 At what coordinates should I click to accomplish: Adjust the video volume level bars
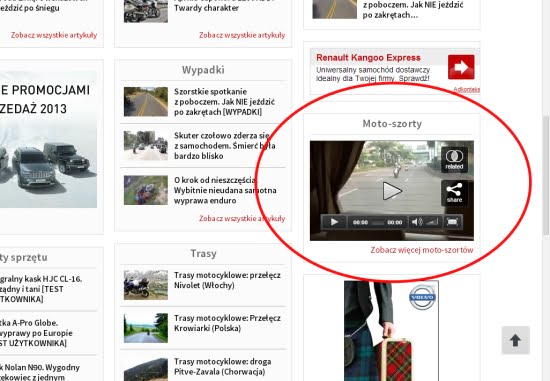coord(432,222)
